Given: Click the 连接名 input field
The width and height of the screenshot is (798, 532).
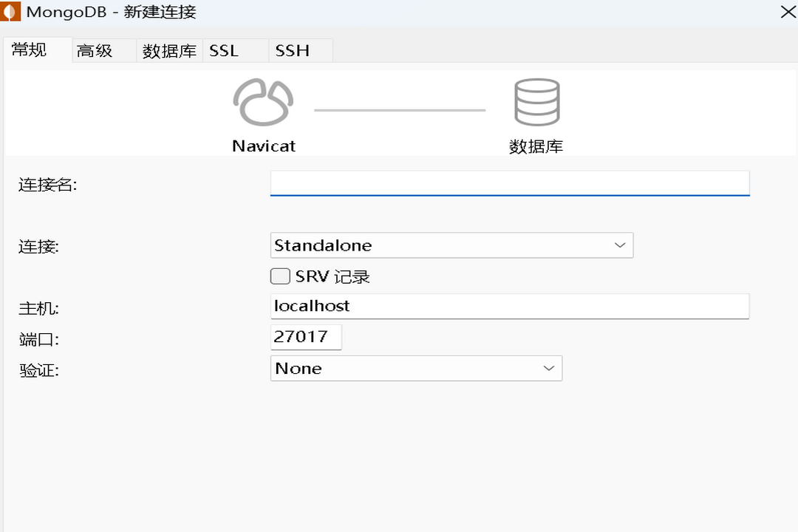Looking at the screenshot, I should pos(510,183).
